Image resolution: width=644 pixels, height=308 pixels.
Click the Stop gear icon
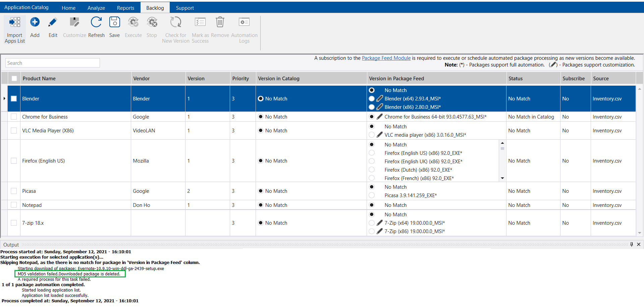(152, 22)
